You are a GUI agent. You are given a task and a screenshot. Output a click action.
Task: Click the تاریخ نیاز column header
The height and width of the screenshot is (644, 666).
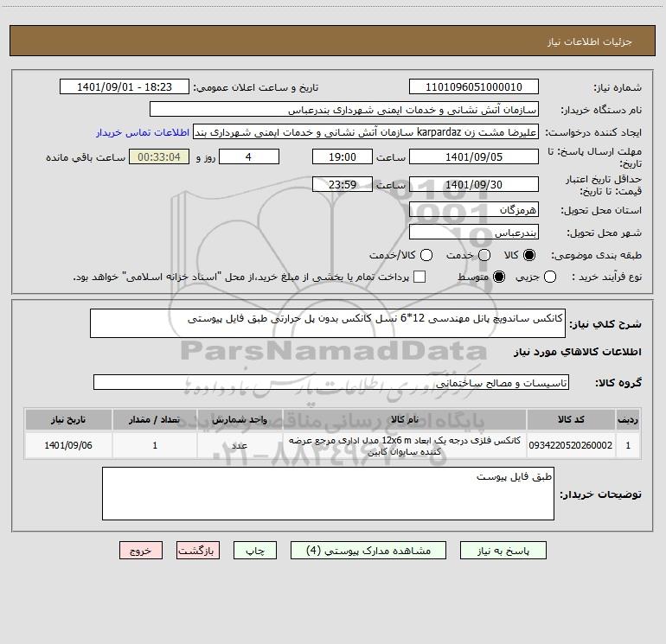[68, 419]
